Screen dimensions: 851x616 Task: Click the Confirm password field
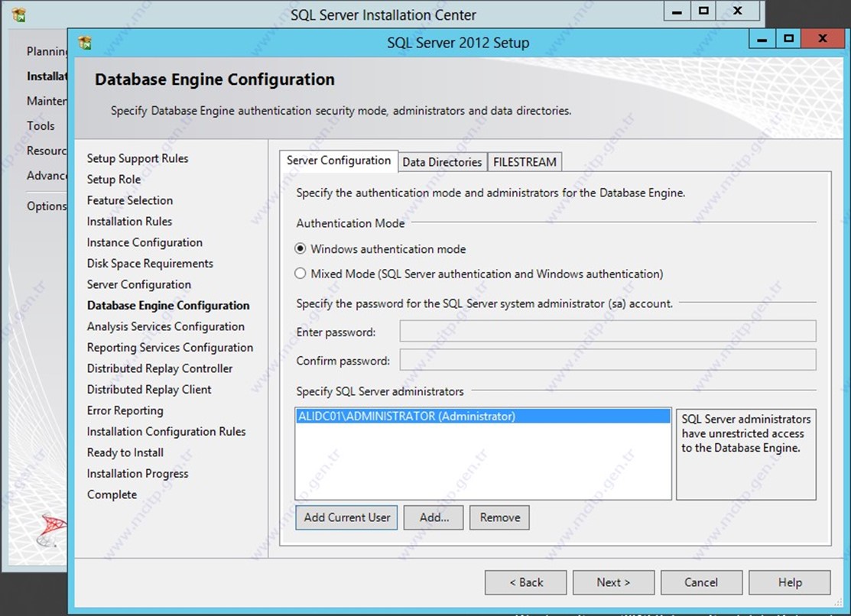(608, 360)
